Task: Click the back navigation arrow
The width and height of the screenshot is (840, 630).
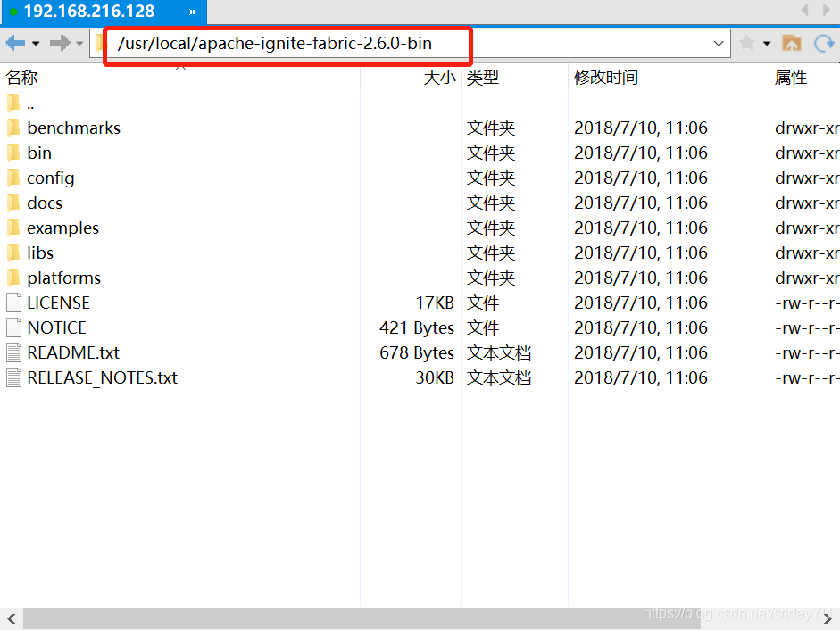Action: pyautogui.click(x=15, y=43)
